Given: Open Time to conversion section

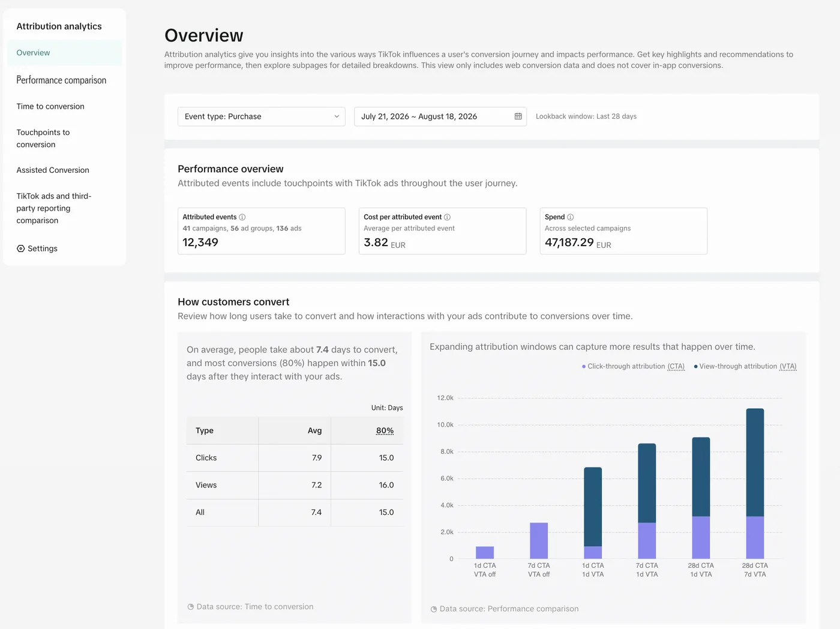Looking at the screenshot, I should pos(50,106).
